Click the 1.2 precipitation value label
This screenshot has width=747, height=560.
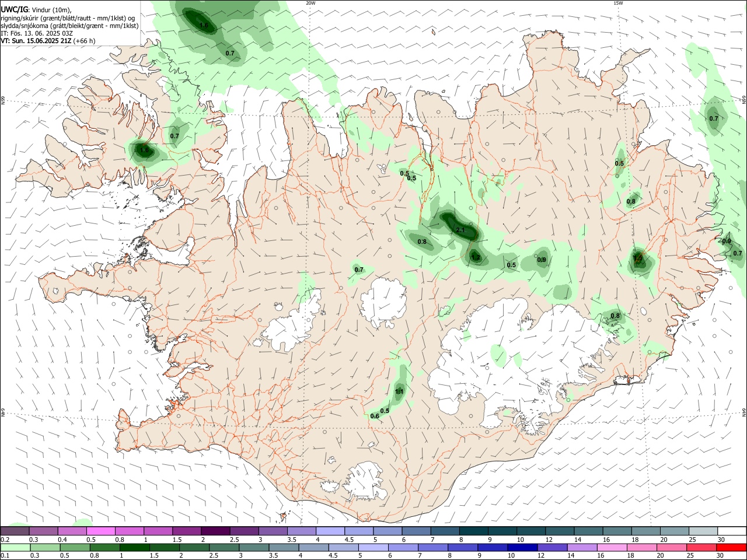pyautogui.click(x=476, y=257)
